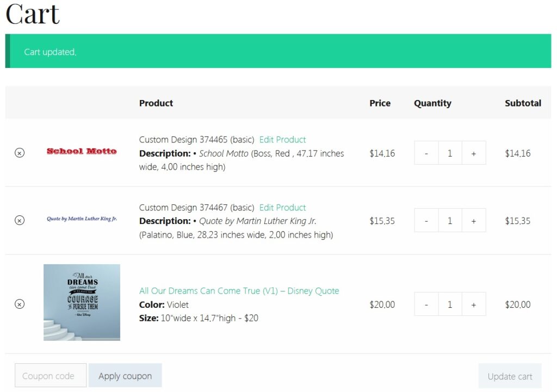557x392 pixels.
Task: Remove the School Motto item from cart
Action: click(20, 153)
